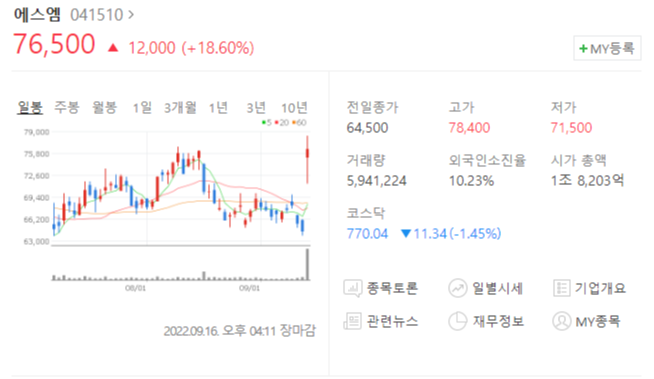Open the 기업개요 link
The image size is (654, 379).
[x=600, y=288]
